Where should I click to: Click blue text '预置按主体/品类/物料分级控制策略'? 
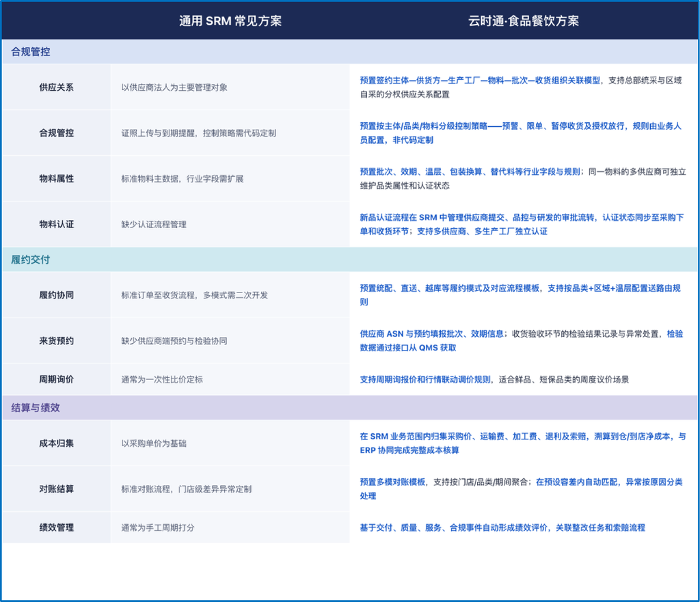coord(423,126)
